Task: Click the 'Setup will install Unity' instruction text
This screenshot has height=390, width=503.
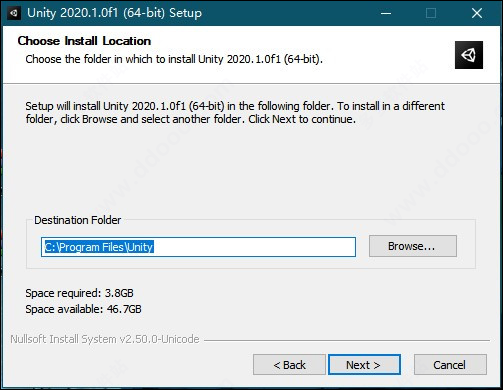Action: pyautogui.click(x=235, y=112)
